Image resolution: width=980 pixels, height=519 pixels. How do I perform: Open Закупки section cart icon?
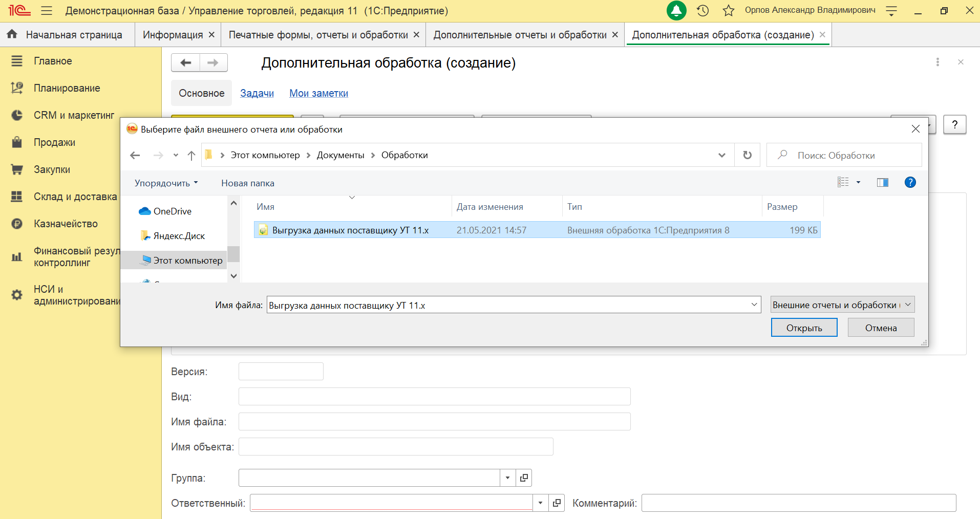pyautogui.click(x=17, y=169)
